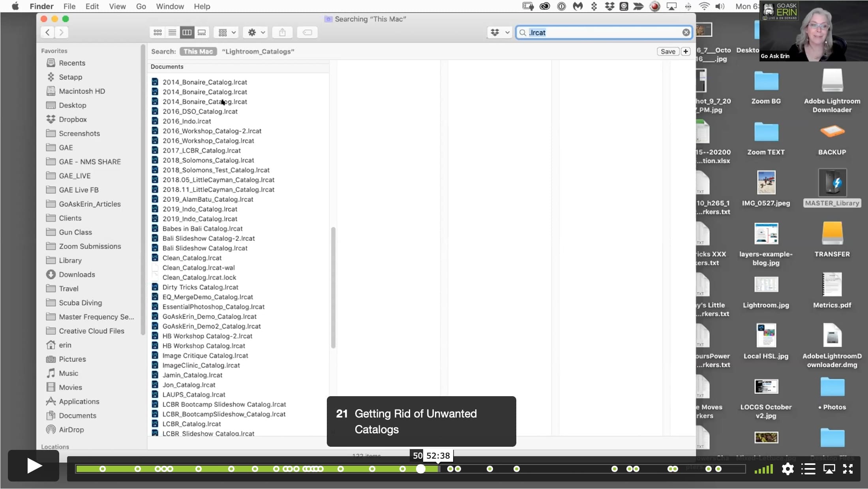
Task: Open the gear Action menu dropdown
Action: [256, 32]
